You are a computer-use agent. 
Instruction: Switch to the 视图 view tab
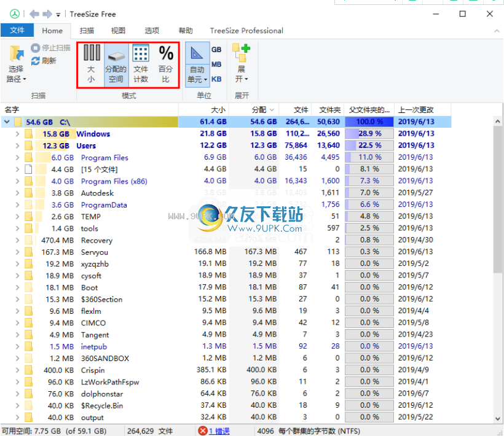(118, 31)
